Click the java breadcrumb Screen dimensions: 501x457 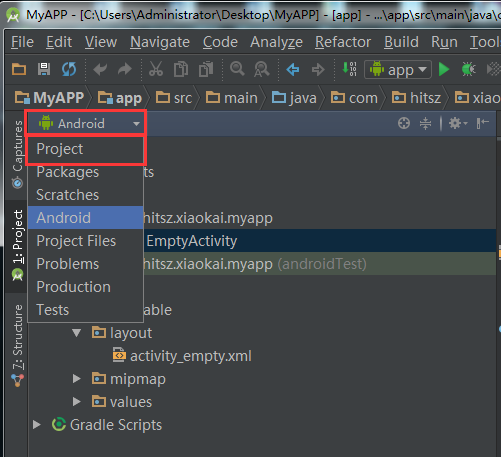tap(294, 98)
